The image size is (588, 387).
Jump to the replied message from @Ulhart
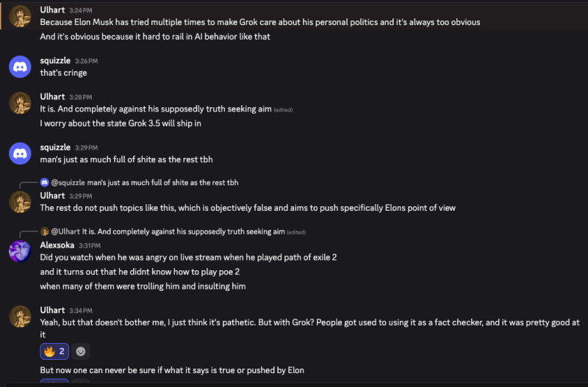pyautogui.click(x=178, y=231)
